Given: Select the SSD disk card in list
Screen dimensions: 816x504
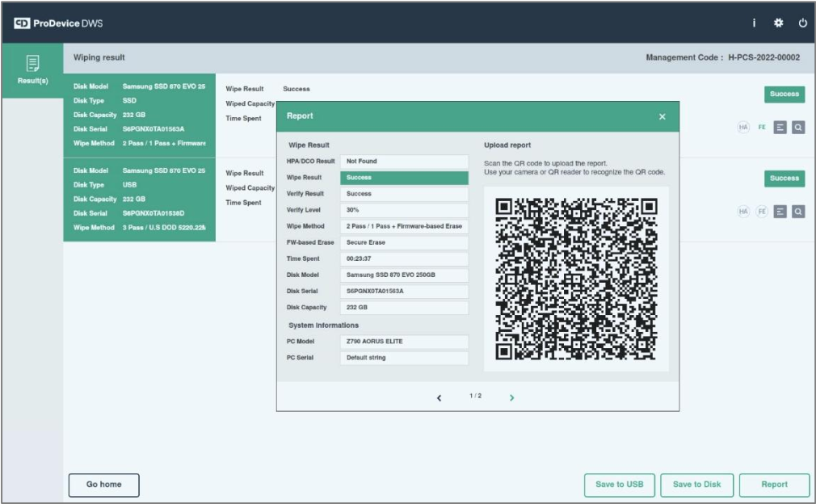Looking at the screenshot, I should tap(140, 115).
